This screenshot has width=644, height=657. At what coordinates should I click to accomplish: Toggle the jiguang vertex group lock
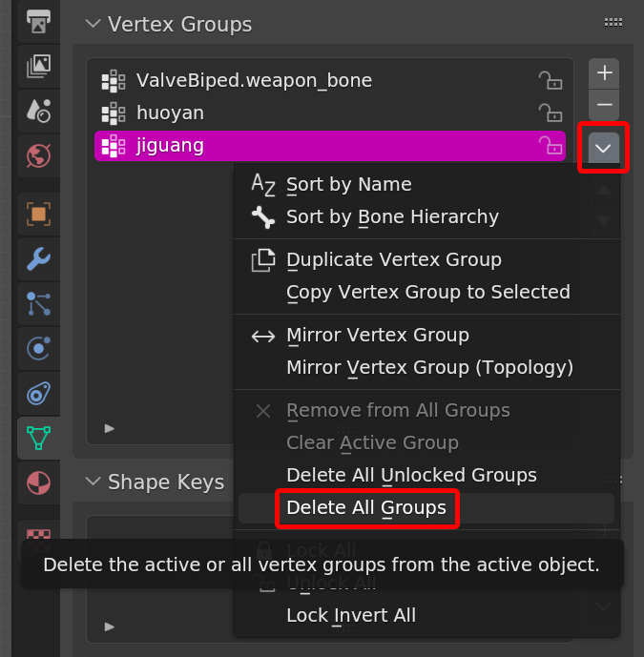pos(550,146)
